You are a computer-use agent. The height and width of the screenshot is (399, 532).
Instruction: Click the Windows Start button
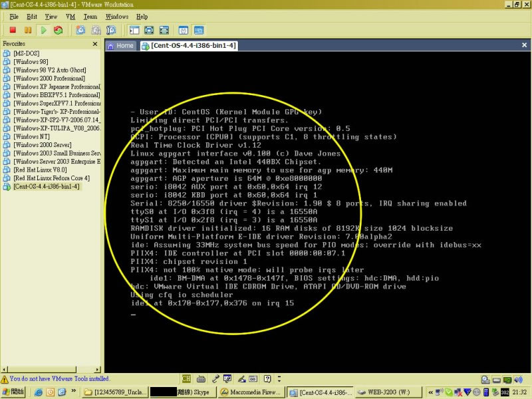pyautogui.click(x=13, y=392)
